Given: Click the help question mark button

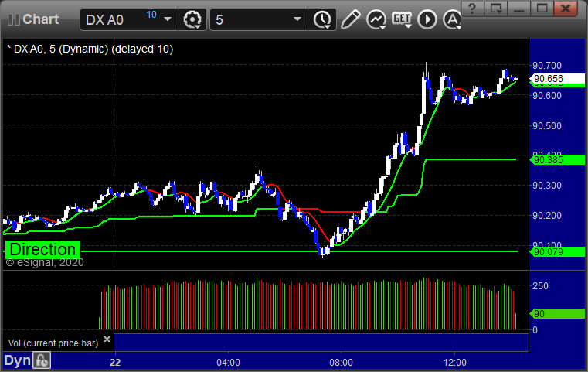Looking at the screenshot, I should (472, 9).
